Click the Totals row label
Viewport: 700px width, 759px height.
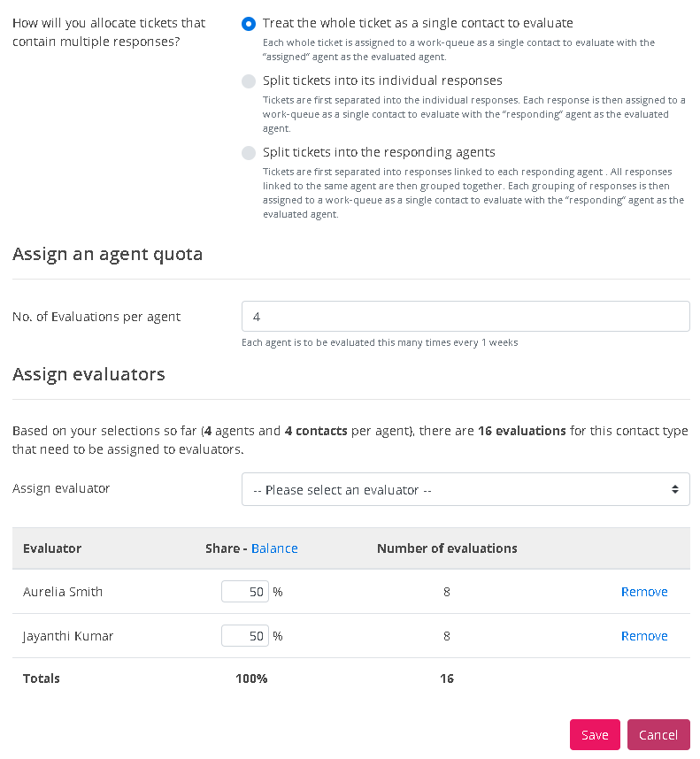[42, 678]
